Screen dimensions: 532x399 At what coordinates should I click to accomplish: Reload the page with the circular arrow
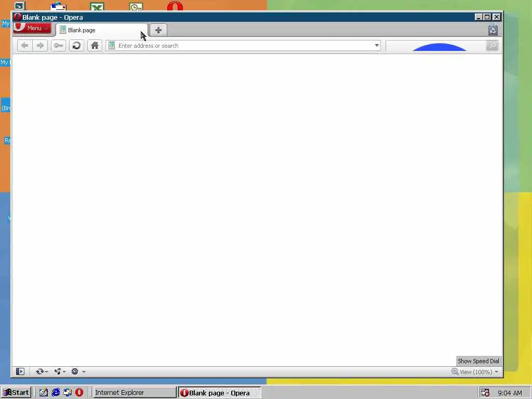pos(77,46)
